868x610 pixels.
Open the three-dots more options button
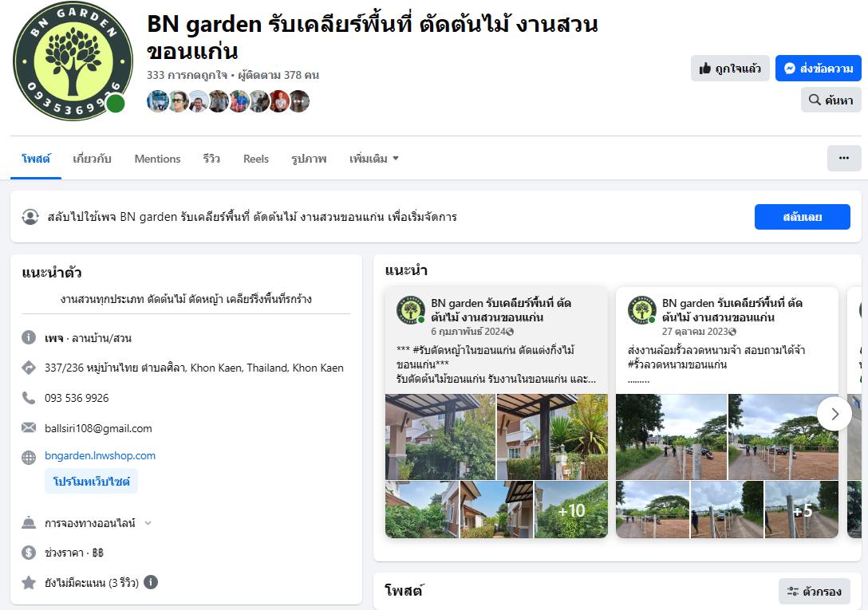pos(843,158)
